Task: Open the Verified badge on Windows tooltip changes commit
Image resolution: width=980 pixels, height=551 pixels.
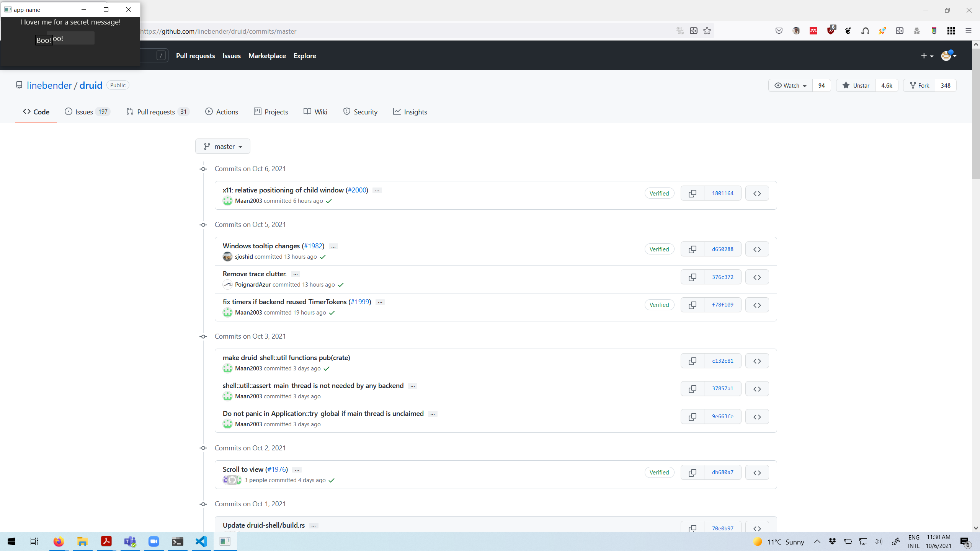Action: coord(659,249)
